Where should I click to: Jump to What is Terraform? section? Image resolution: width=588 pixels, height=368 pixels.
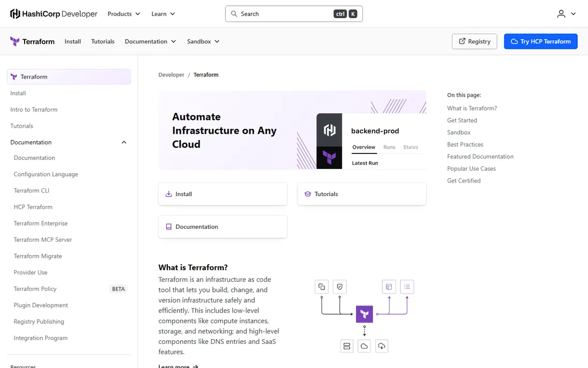coord(472,108)
